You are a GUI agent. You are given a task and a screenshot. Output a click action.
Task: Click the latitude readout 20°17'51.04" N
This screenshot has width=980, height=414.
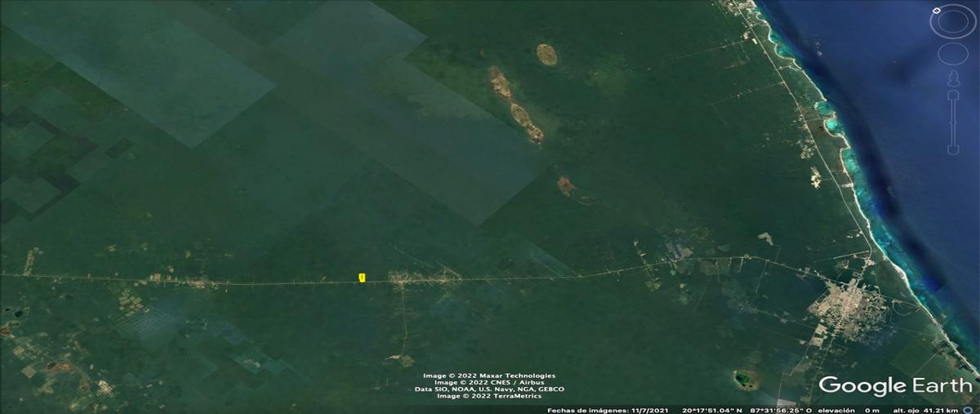coord(712,410)
